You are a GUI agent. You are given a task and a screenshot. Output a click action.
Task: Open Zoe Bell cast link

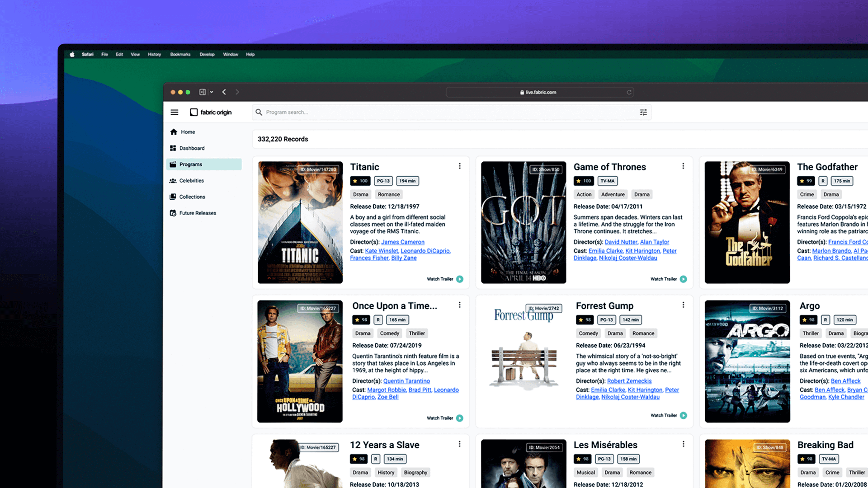pyautogui.click(x=388, y=397)
